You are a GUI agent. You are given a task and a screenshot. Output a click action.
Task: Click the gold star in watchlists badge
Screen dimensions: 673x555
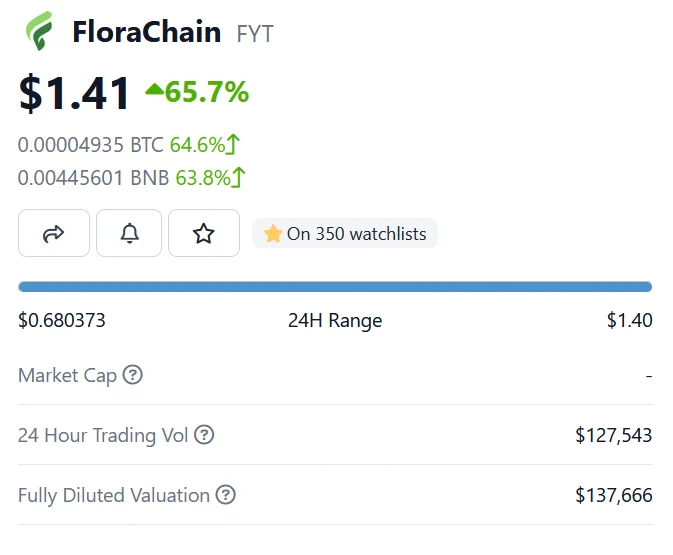[x=273, y=234]
